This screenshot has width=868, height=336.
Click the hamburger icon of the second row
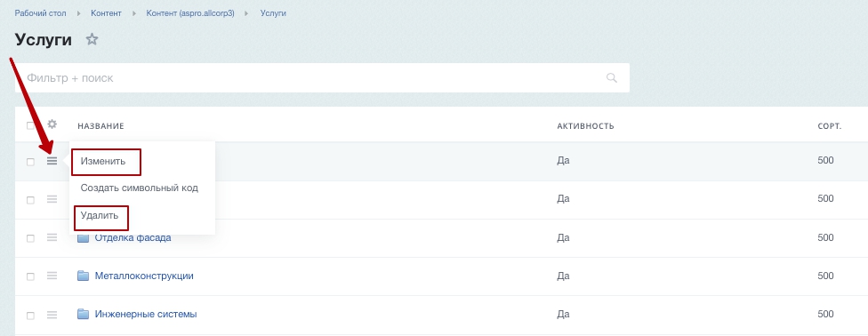coord(52,199)
